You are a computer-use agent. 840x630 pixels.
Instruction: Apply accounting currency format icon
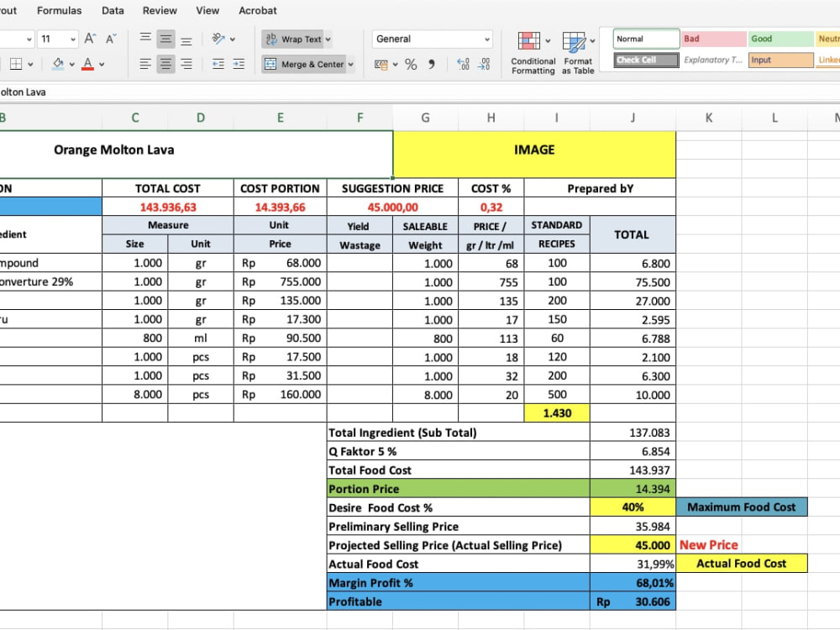coord(381,65)
